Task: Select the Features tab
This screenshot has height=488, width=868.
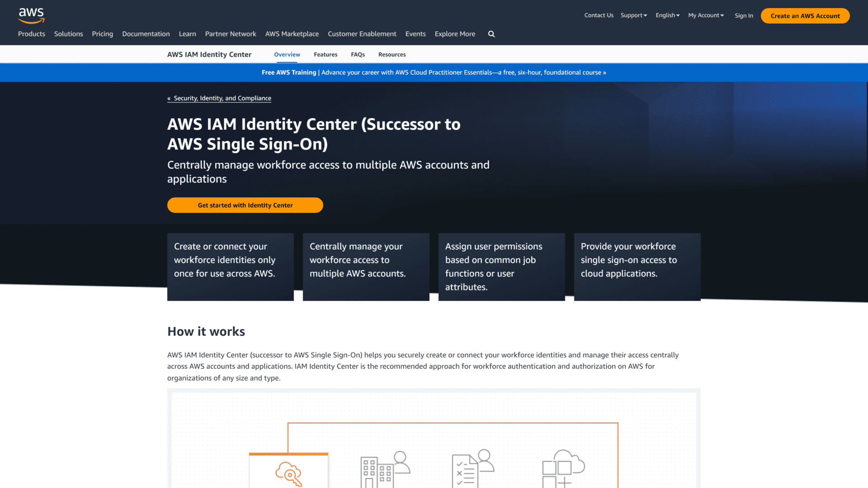Action: click(325, 54)
